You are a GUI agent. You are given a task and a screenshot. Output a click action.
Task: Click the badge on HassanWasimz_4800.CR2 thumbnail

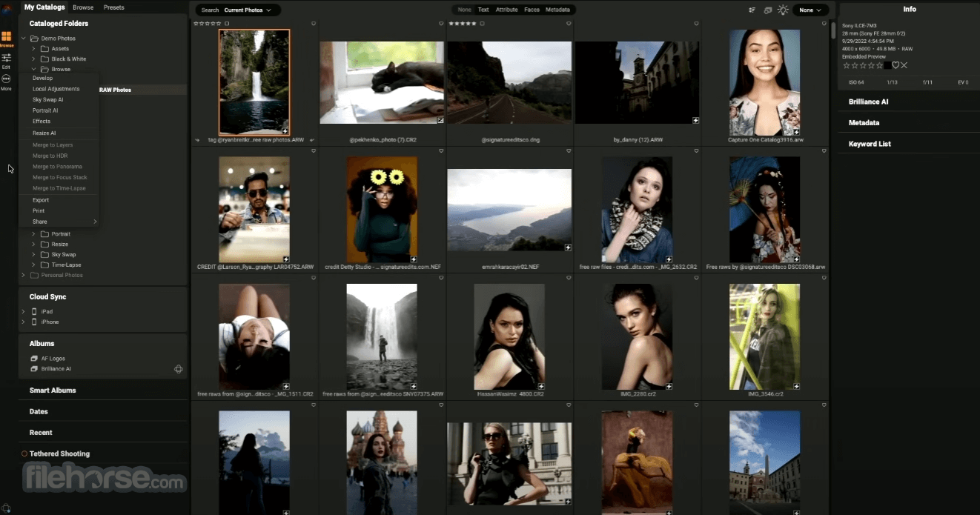click(541, 386)
